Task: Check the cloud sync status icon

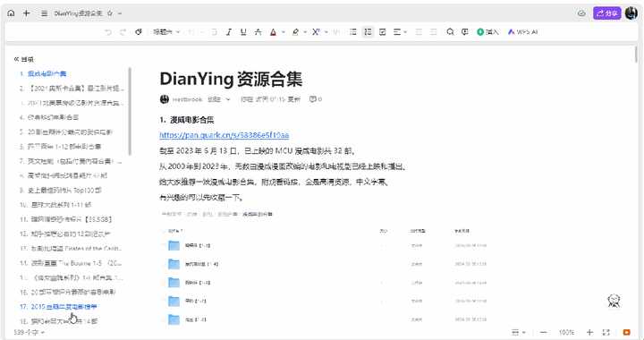Action: click(x=581, y=13)
